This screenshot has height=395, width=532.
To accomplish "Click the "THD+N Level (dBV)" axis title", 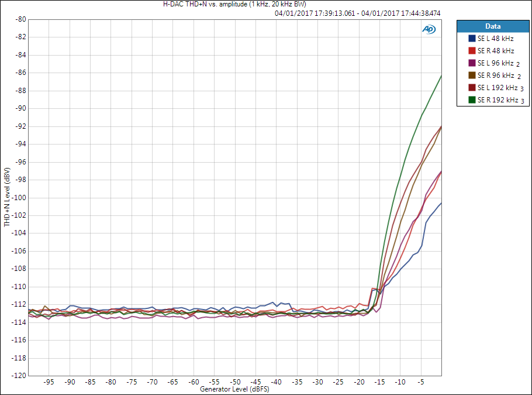I will click(x=7, y=197).
